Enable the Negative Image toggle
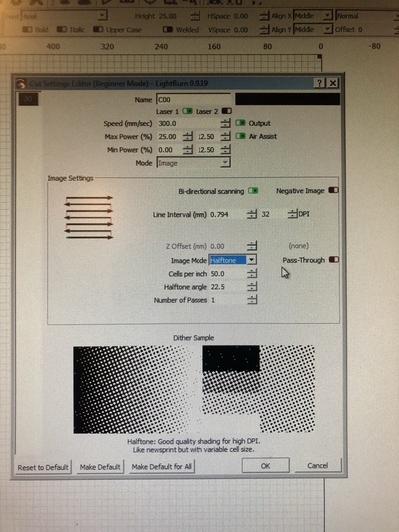Viewport: 399px width, 532px height. tap(333, 190)
